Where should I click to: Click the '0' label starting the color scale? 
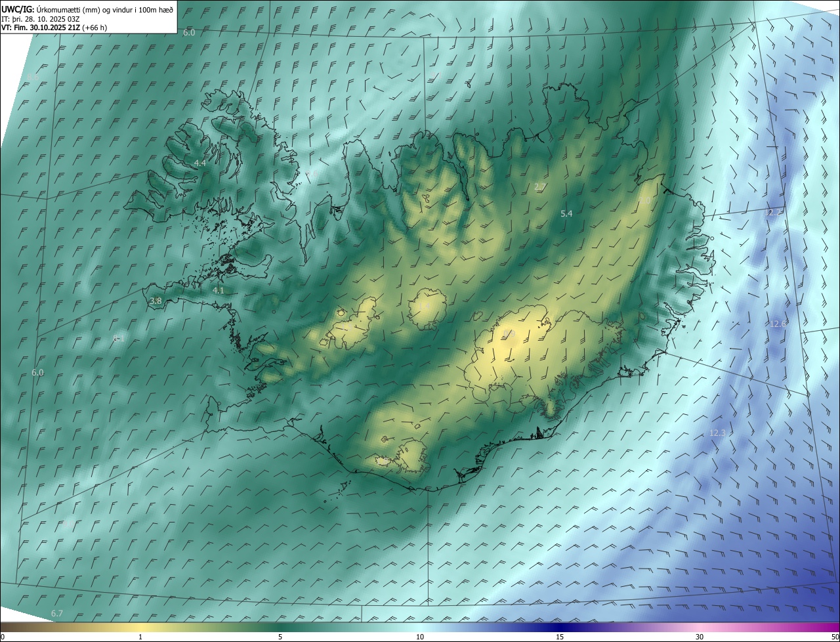click(3, 637)
